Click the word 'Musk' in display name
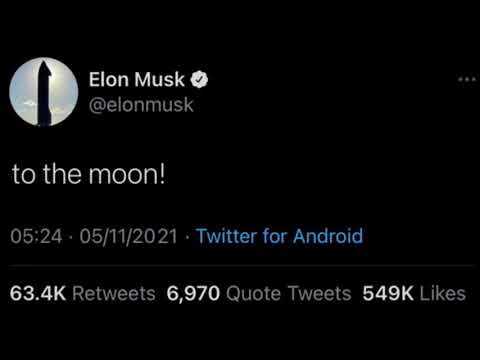The height and width of the screenshot is (360, 480). (159, 80)
